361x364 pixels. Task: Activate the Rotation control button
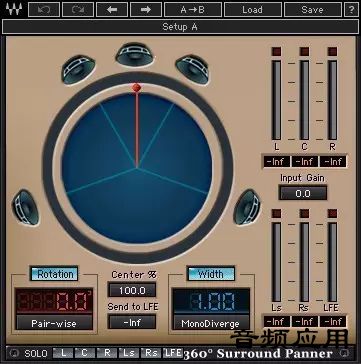click(54, 274)
